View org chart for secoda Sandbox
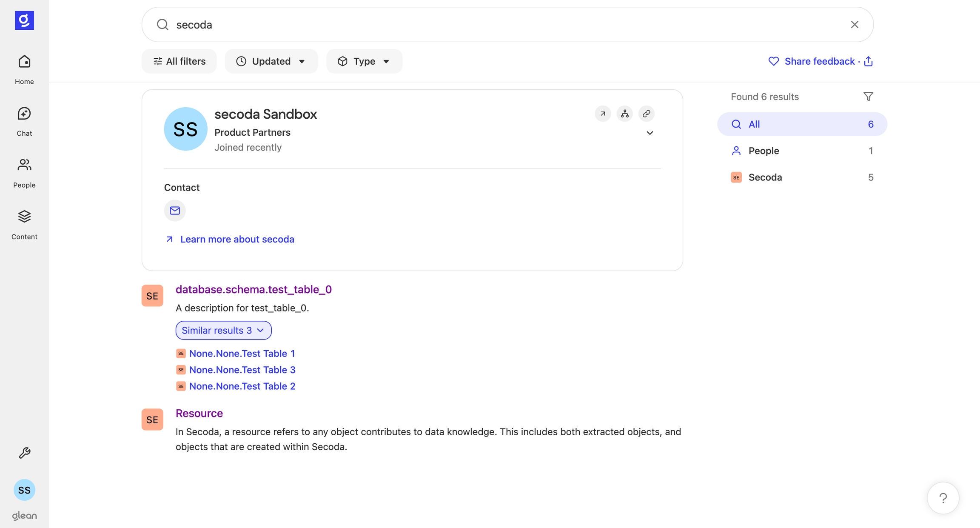Screen dimensions: 980x528 (624, 114)
